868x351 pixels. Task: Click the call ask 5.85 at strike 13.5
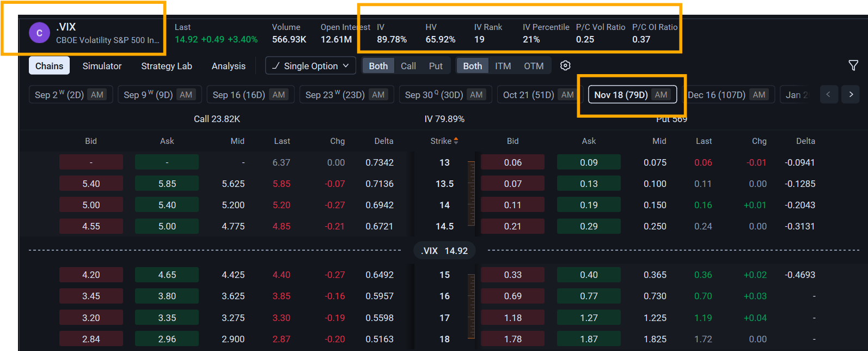coord(167,184)
